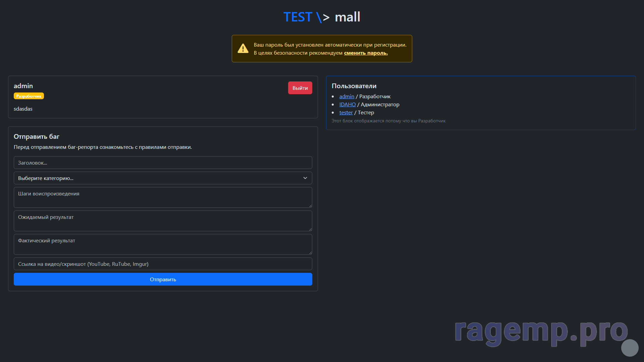Click the yellow 'Разработчик' role badge
Viewport: 644px width, 362px height.
pos(29,96)
